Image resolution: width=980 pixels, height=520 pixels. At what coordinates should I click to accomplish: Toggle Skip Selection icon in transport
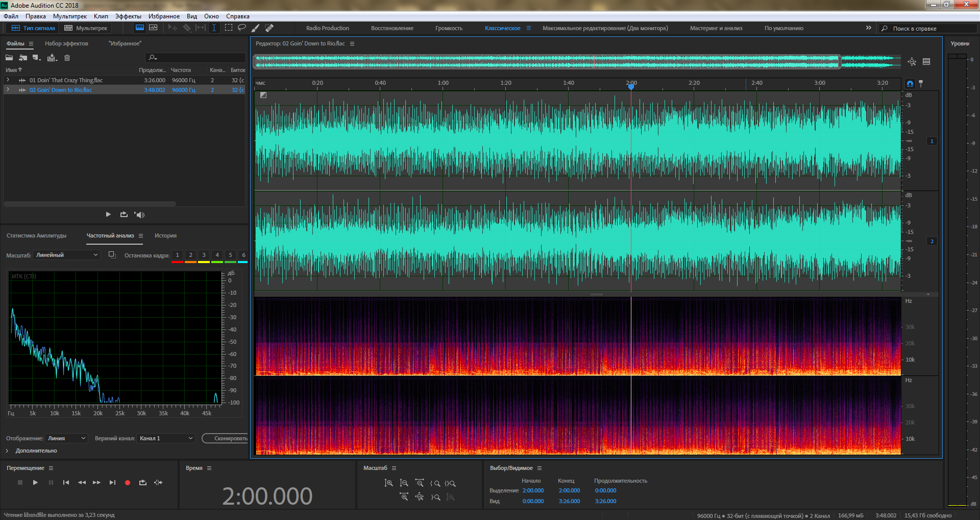[158, 482]
